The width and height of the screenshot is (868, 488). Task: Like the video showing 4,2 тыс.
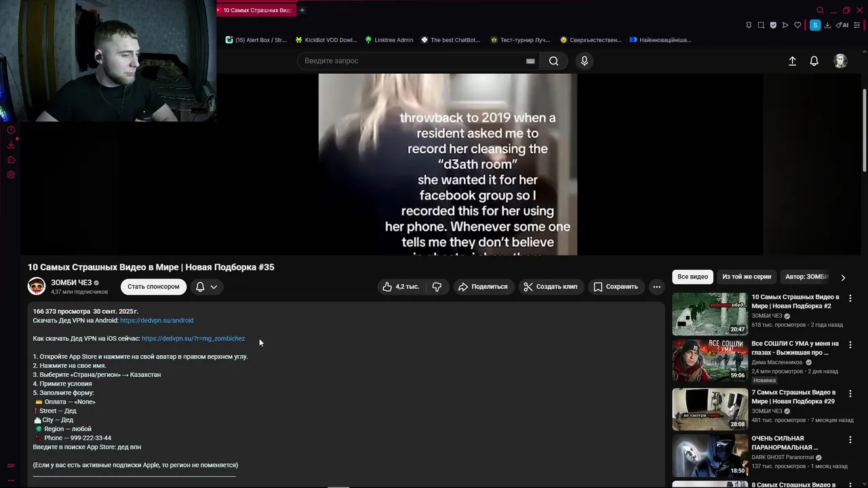(401, 287)
